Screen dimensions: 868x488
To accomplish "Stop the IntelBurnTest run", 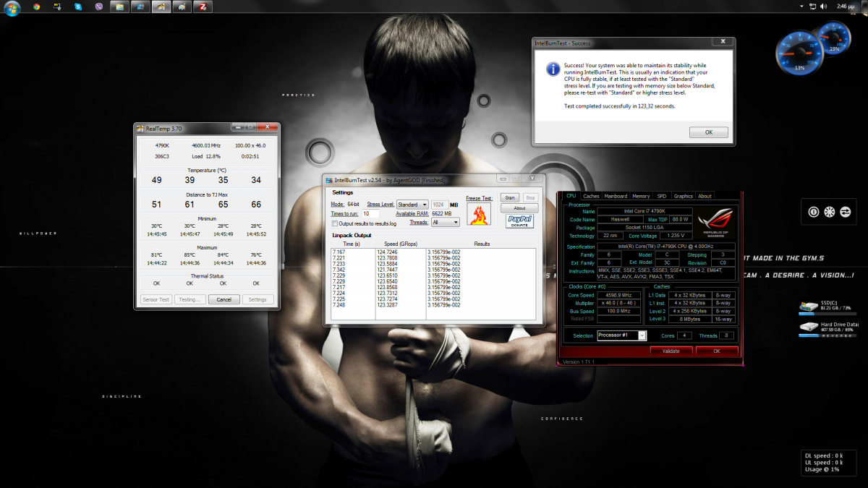I will tap(530, 197).
